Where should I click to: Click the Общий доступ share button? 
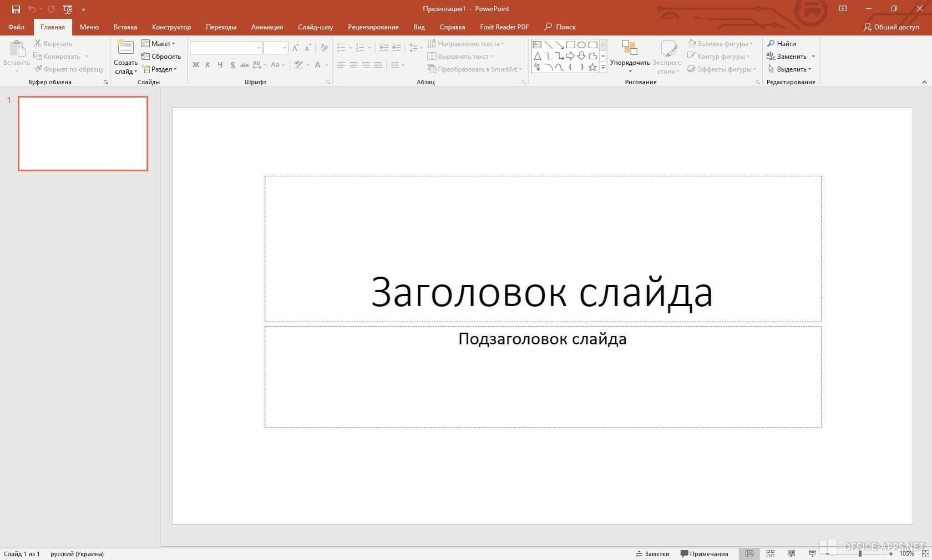tap(891, 27)
